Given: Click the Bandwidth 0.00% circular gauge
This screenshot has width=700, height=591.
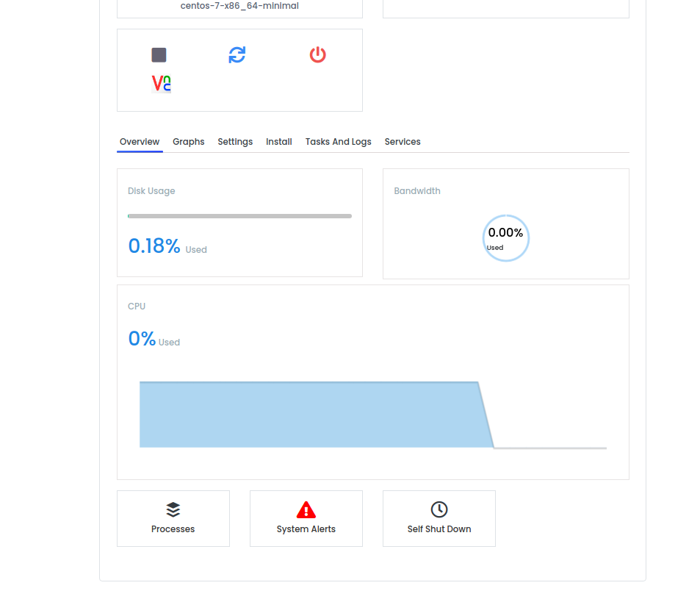Looking at the screenshot, I should coord(506,238).
